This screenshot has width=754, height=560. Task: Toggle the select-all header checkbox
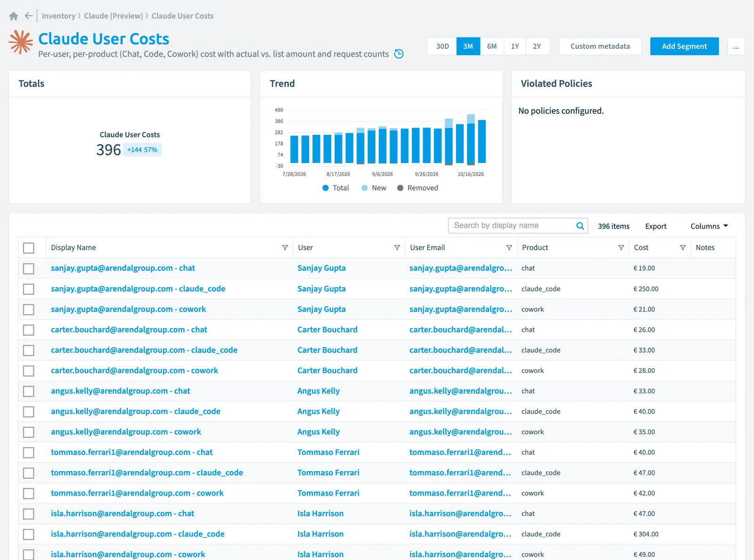29,248
